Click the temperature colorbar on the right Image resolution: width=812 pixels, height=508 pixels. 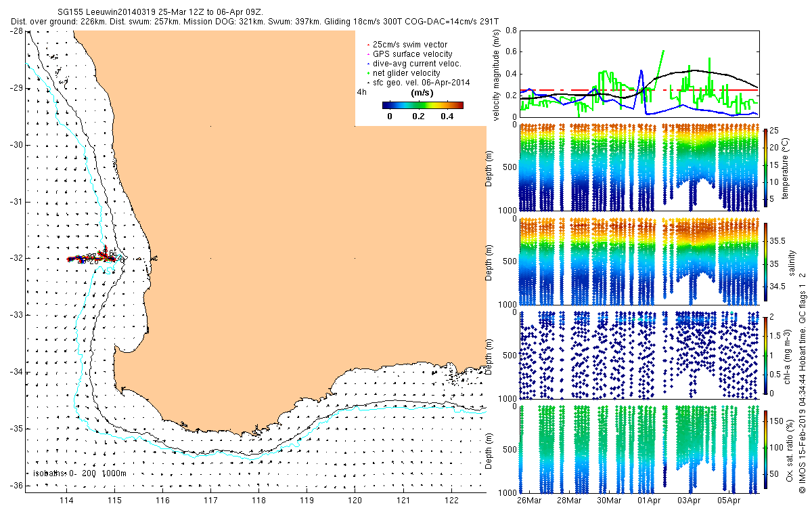click(765, 167)
